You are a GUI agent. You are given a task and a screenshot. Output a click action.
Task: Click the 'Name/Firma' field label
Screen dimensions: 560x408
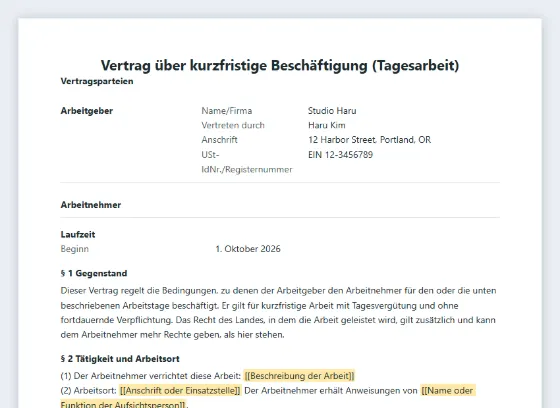click(x=227, y=111)
